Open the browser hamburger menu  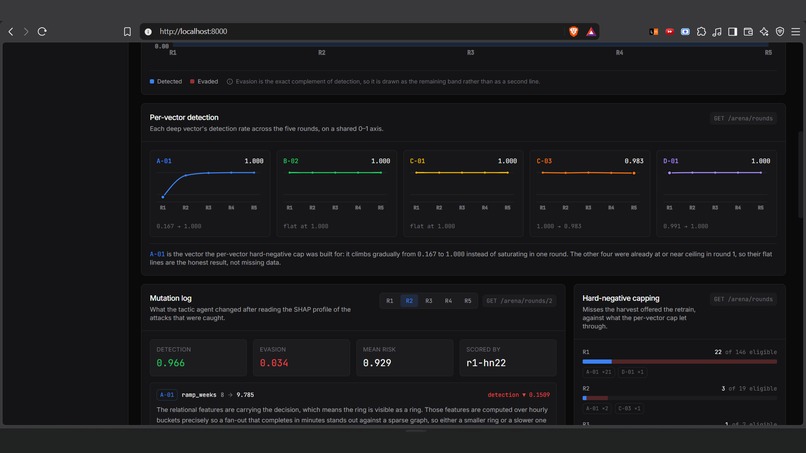(x=796, y=31)
